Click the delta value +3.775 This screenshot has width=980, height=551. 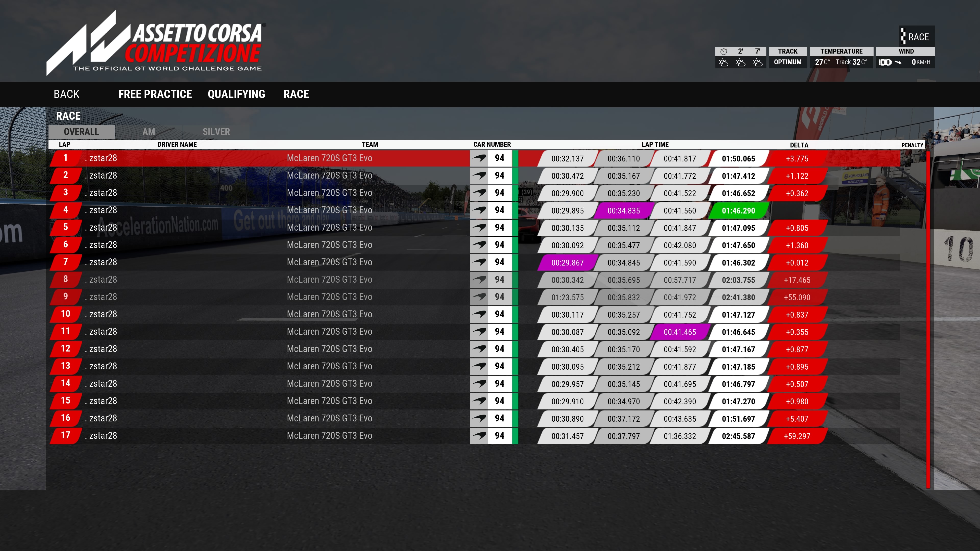point(797,159)
